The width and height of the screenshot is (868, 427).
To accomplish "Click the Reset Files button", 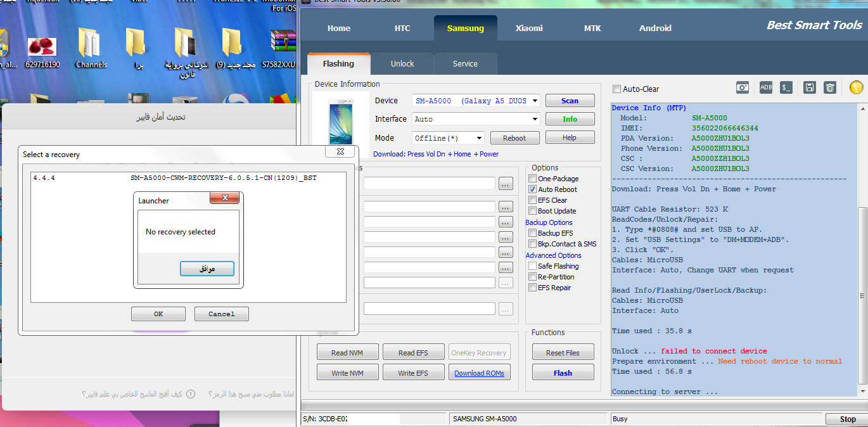I will pos(563,353).
